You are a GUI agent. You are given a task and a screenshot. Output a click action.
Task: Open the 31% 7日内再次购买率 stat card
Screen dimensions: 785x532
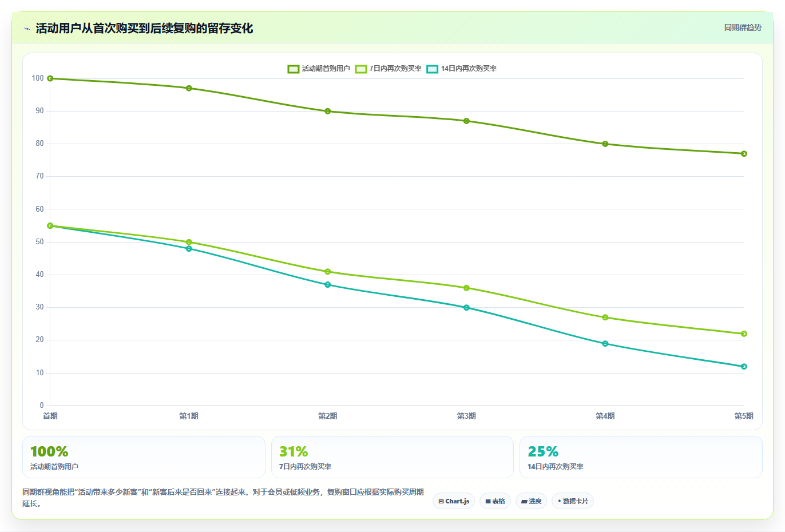coord(392,457)
